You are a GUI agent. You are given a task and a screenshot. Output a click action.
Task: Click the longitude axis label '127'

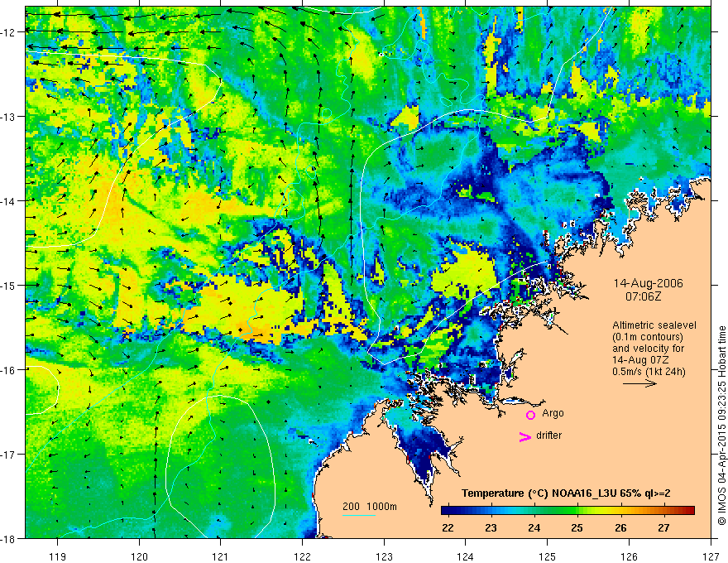pos(711,556)
